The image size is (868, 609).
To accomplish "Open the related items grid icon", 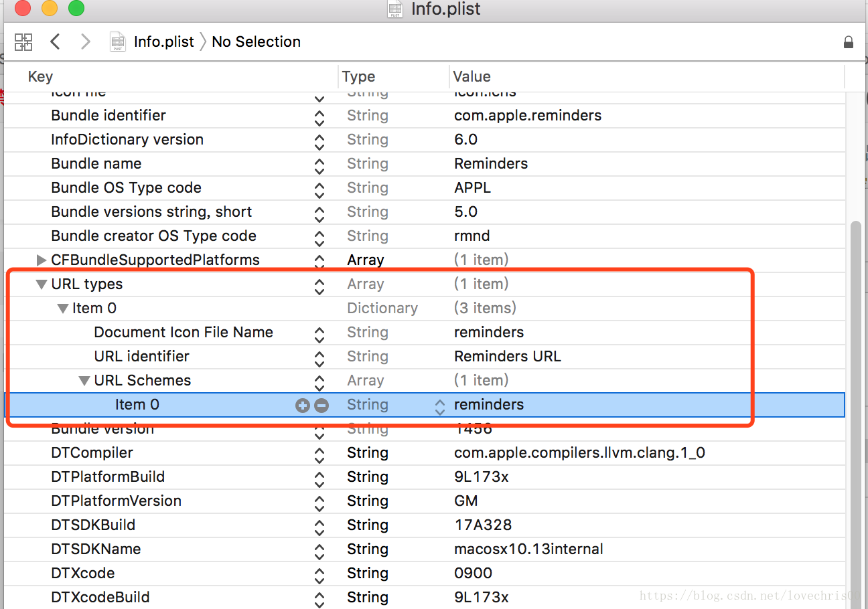I will pyautogui.click(x=23, y=42).
